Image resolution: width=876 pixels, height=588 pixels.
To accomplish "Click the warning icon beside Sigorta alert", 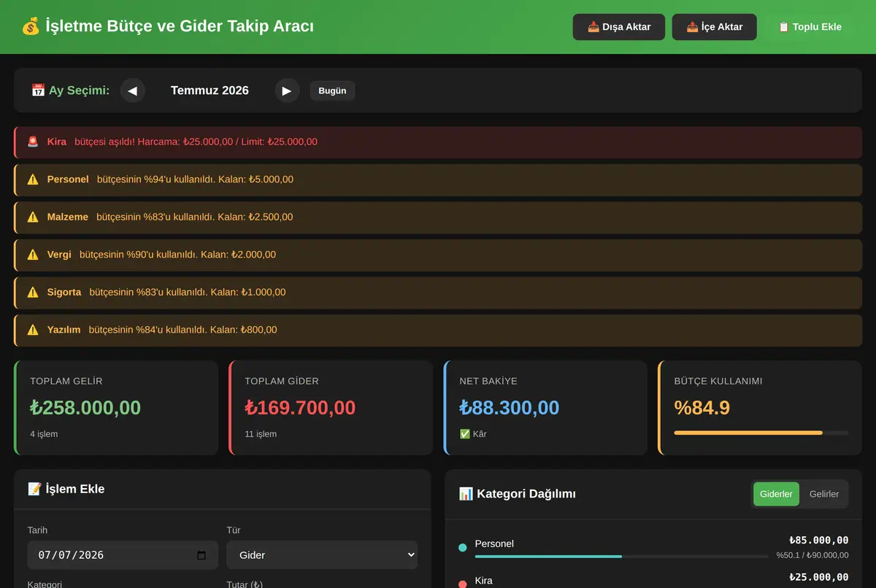I will tap(33, 292).
